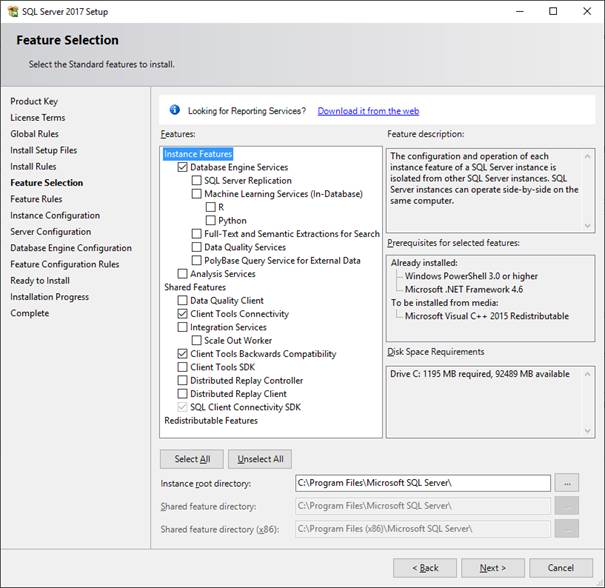This screenshot has width=605, height=588.
Task: Open the Complete step
Action: tap(30, 313)
